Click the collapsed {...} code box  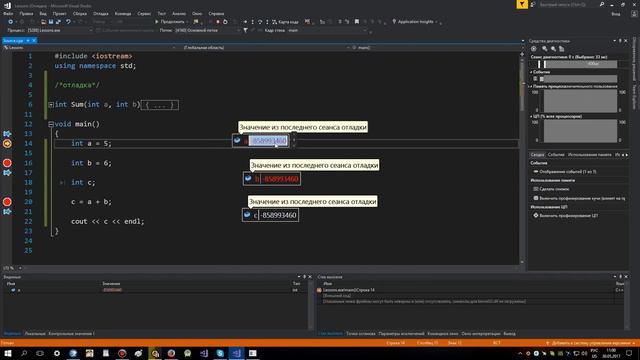coord(160,105)
